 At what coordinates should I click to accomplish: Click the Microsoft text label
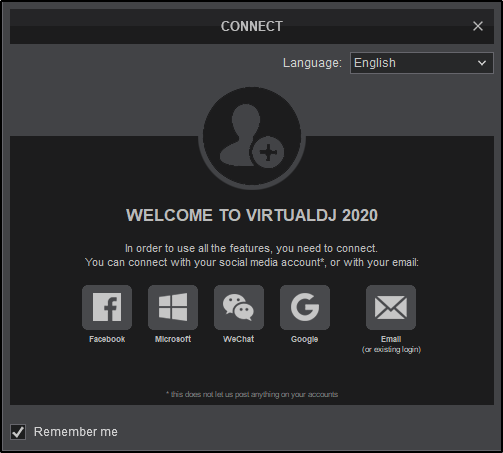tap(173, 339)
